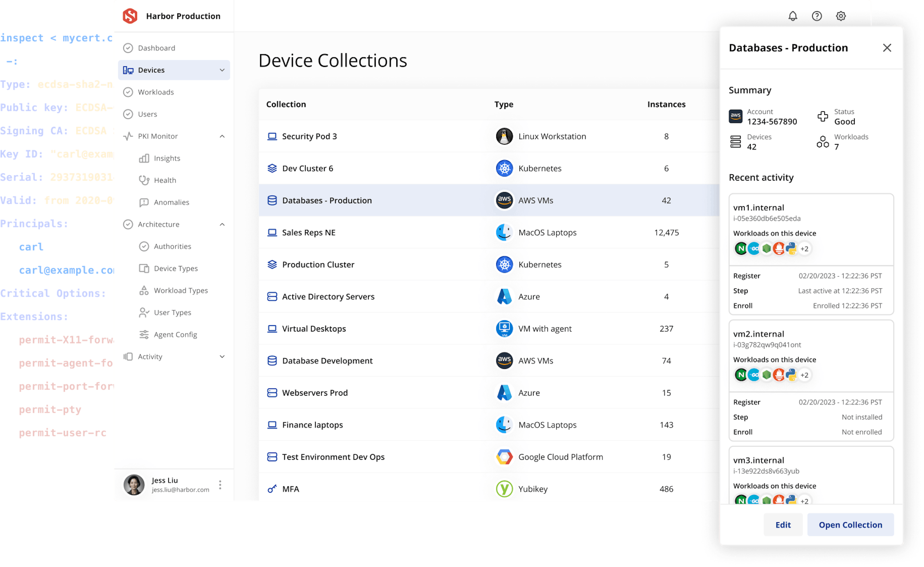This screenshot has height=567, width=924.
Task: Click the Harbor Production logo
Action: coord(130,16)
